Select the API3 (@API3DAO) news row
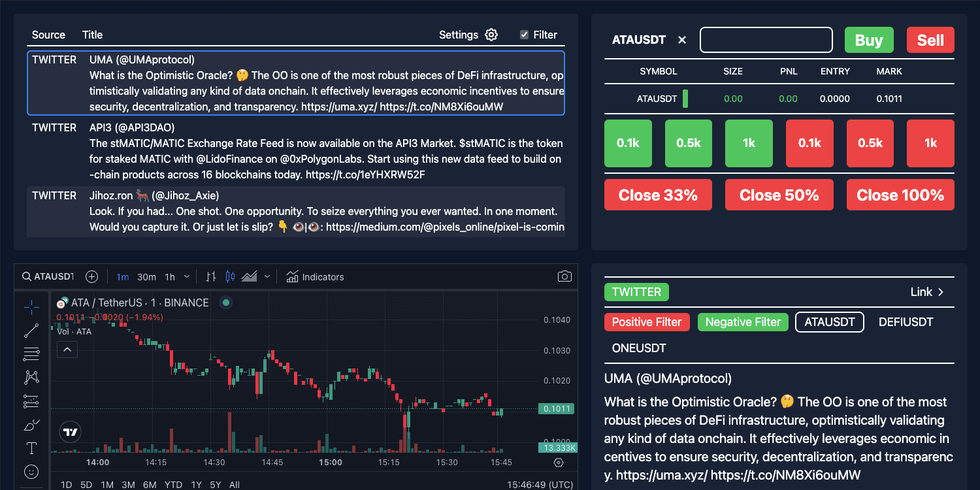This screenshot has height=490, width=980. (x=296, y=151)
